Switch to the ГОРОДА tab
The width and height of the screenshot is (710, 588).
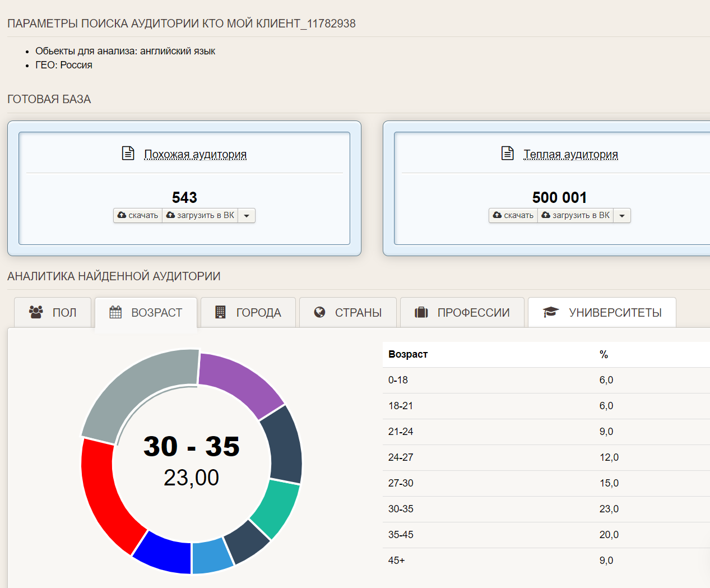[248, 312]
